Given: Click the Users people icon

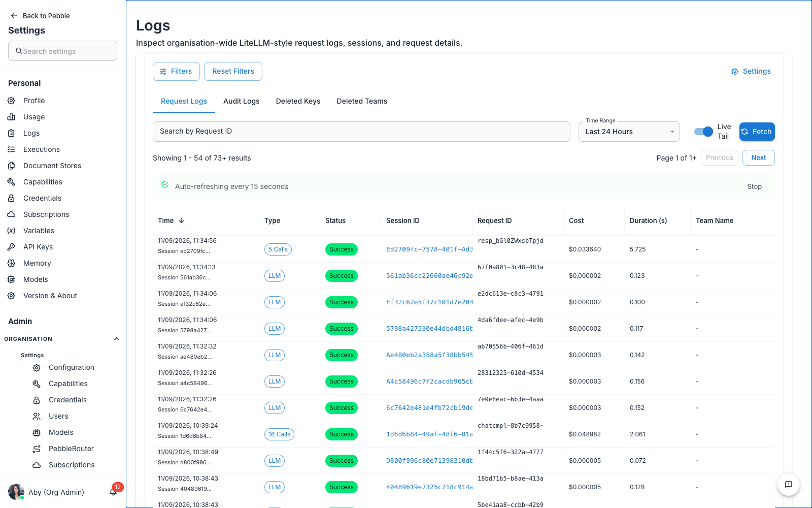Looking at the screenshot, I should point(37,417).
